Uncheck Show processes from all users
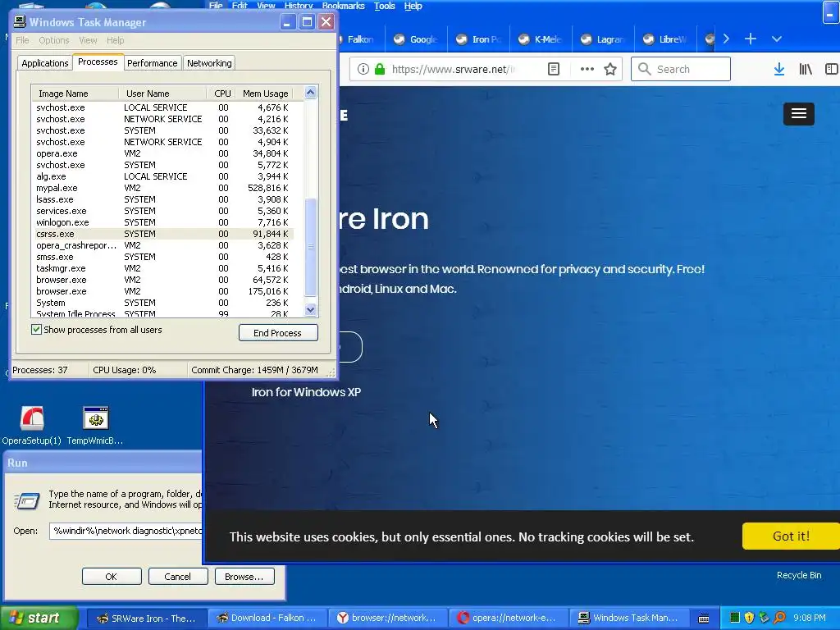Viewport: 840px width, 630px height. point(36,330)
